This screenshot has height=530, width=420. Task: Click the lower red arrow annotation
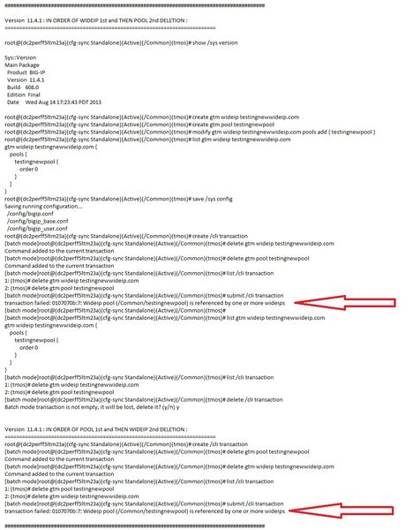pyautogui.click(x=341, y=511)
